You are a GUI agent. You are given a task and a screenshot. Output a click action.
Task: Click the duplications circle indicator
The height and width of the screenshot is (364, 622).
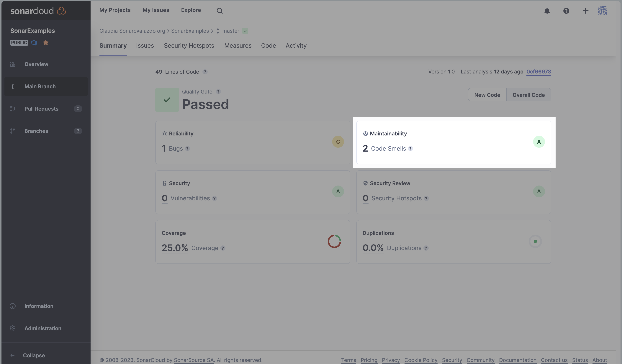tap(535, 241)
